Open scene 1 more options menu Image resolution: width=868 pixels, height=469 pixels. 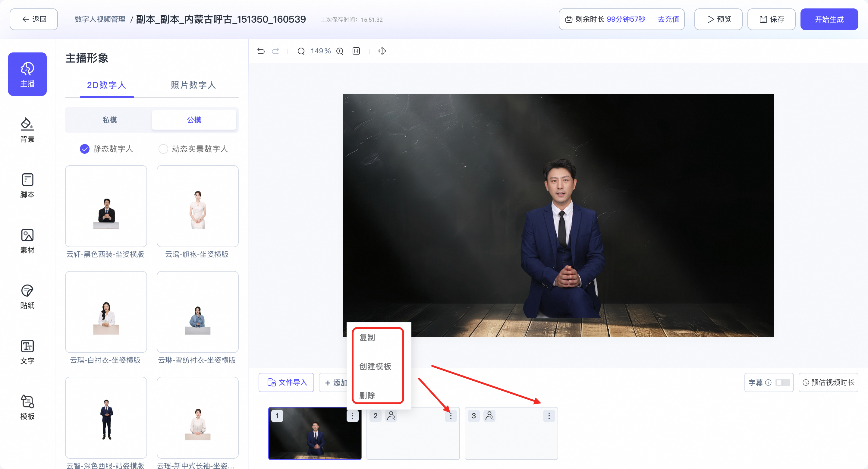pos(352,416)
